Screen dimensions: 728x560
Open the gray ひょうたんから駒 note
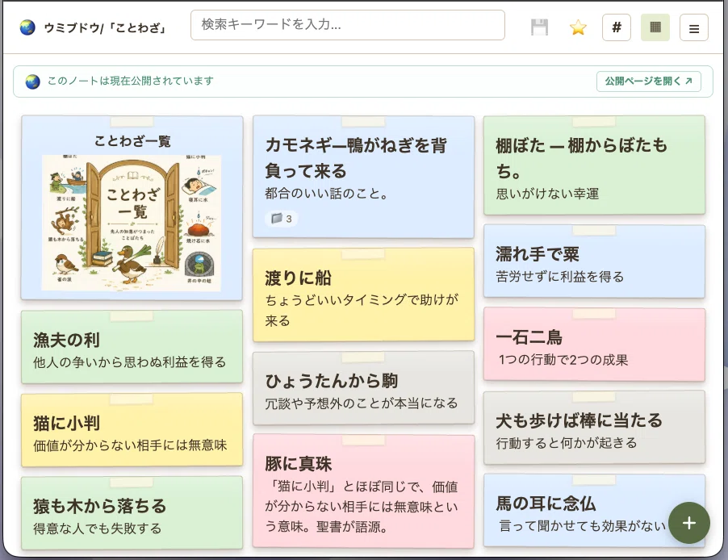tap(363, 388)
